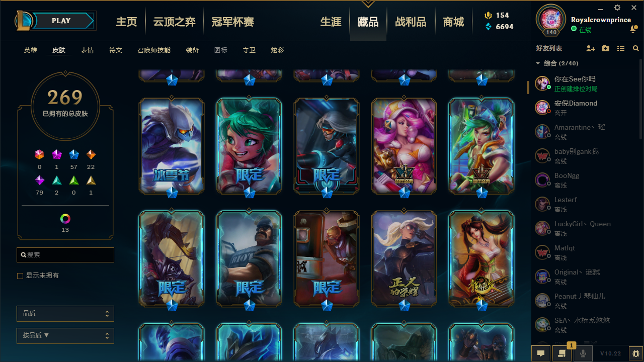This screenshot has width=644, height=362.
Task: Click the friends list view options icon
Action: 621,48
